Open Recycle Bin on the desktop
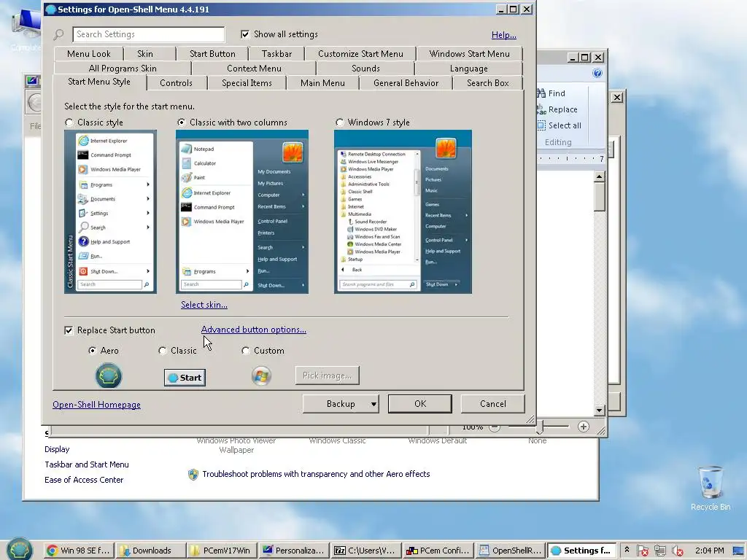 pos(711,488)
